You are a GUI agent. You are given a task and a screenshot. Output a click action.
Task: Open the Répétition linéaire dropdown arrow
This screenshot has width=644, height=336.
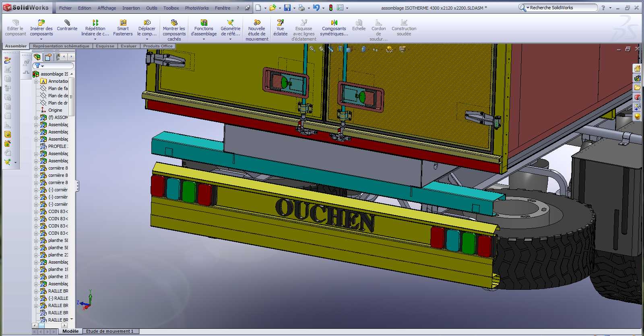95,39
